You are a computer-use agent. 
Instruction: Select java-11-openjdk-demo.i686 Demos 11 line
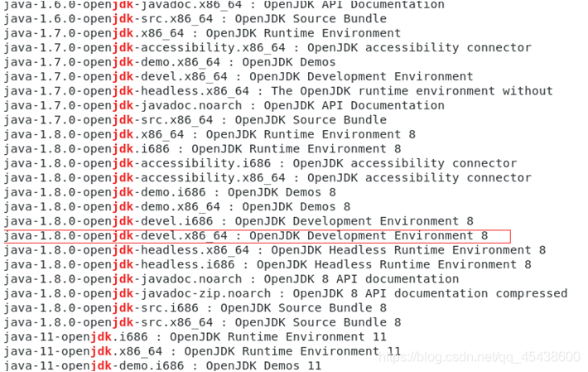[x=163, y=365]
